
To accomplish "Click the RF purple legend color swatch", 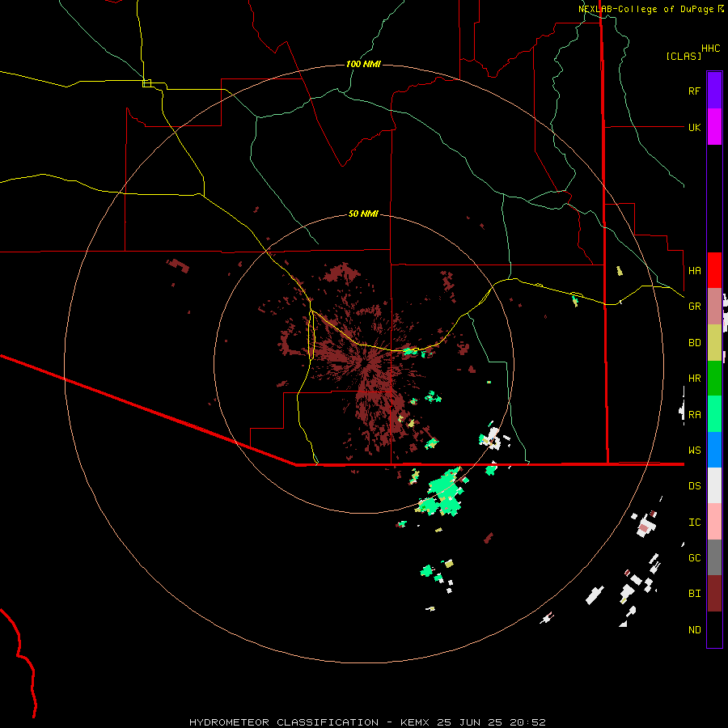I will 714,91.
